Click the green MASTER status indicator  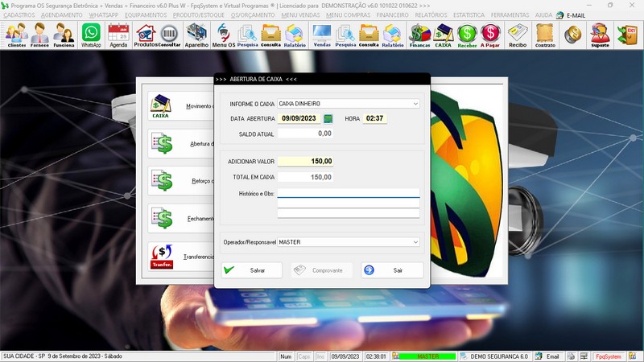(x=427, y=356)
